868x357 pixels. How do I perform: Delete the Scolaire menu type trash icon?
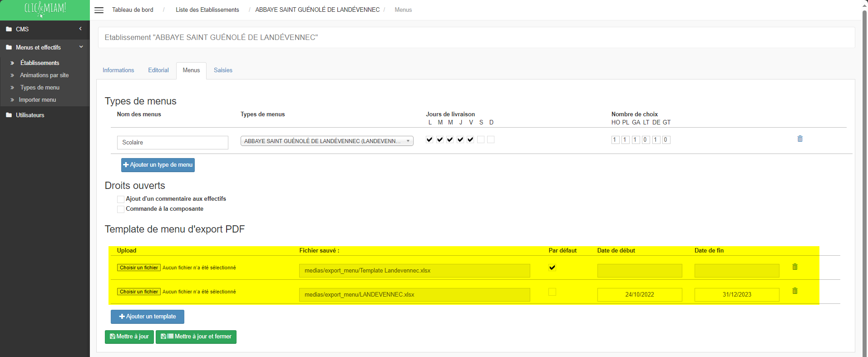pos(800,139)
